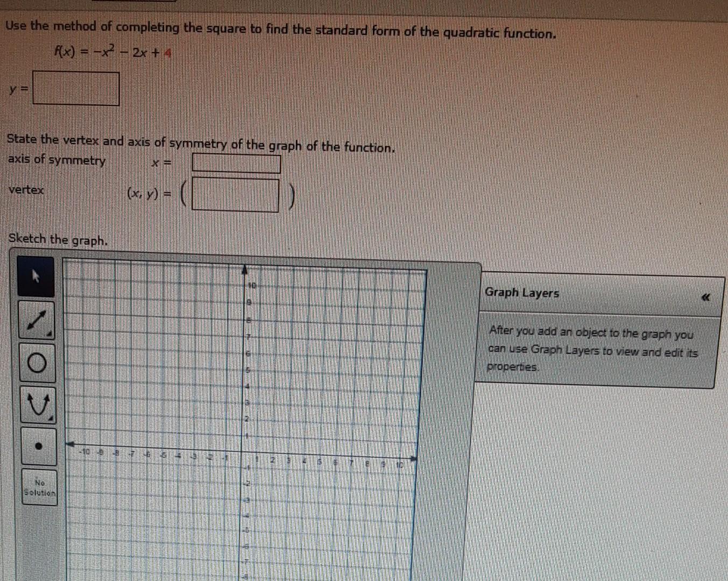Click the f(x) = -x² - 2x + 4 formula
The height and width of the screenshot is (581, 728).
pos(112,52)
